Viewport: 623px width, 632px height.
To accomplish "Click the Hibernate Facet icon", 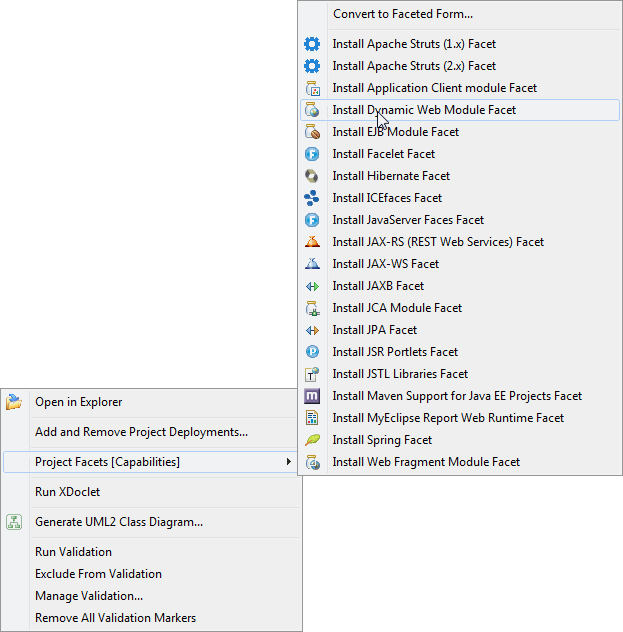I will coord(312,176).
